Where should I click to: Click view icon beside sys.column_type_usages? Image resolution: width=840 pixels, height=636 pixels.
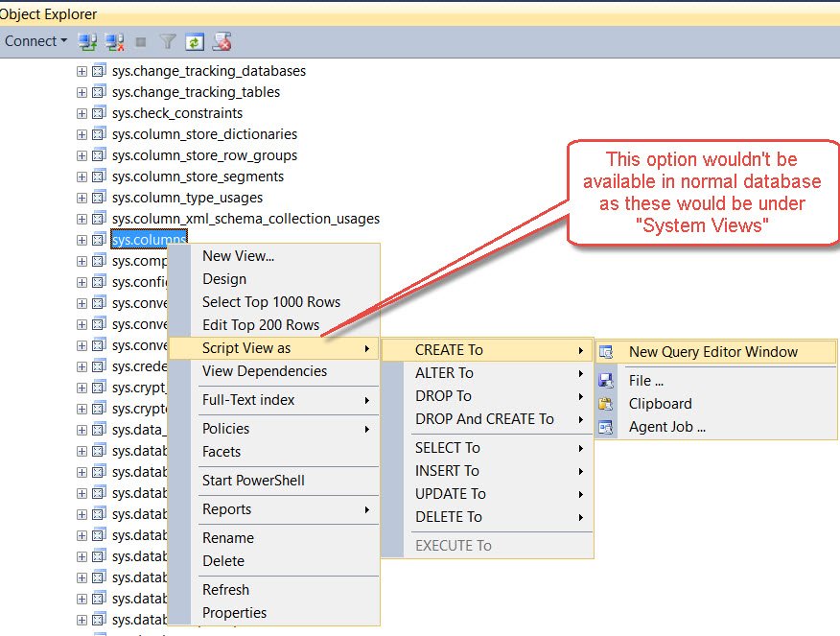pyautogui.click(x=99, y=198)
